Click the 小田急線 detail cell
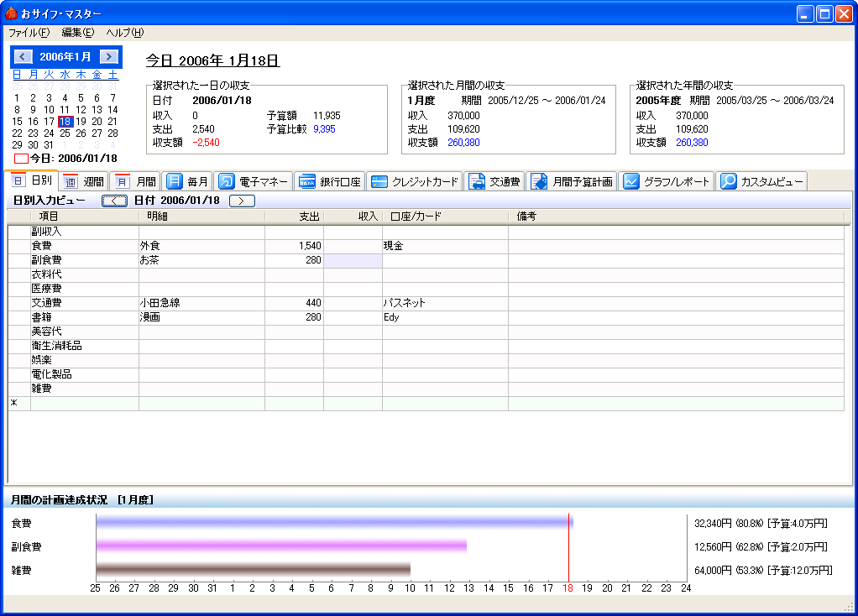Viewport: 858px width, 616px height. 202,303
